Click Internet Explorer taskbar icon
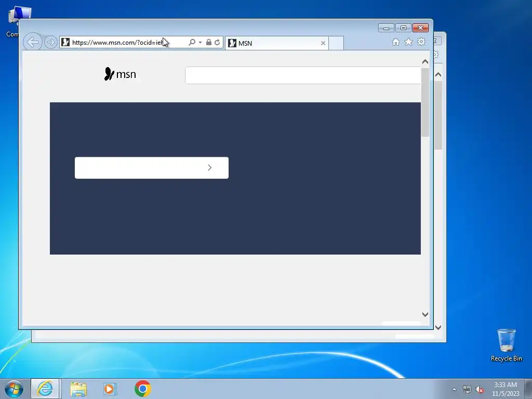This screenshot has width=532, height=399. (x=46, y=389)
